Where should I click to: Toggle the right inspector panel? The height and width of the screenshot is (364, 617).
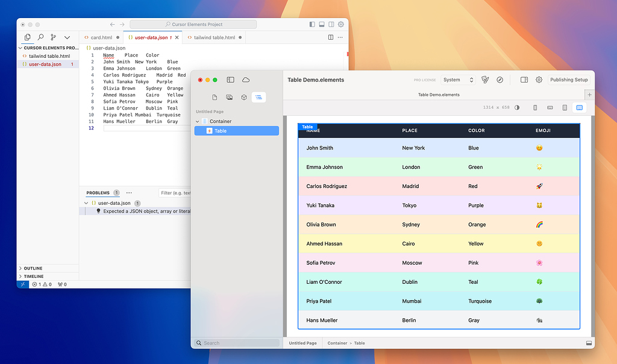pos(525,79)
